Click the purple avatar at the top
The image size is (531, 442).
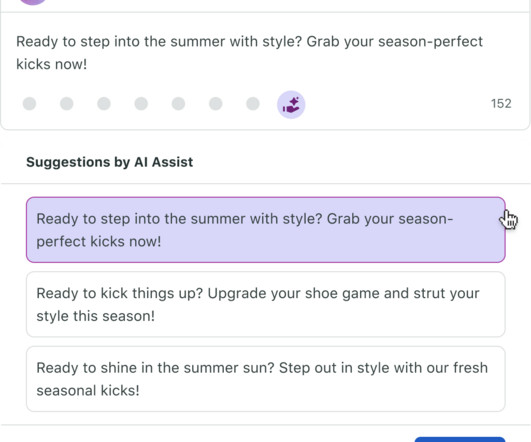[x=33, y=2]
